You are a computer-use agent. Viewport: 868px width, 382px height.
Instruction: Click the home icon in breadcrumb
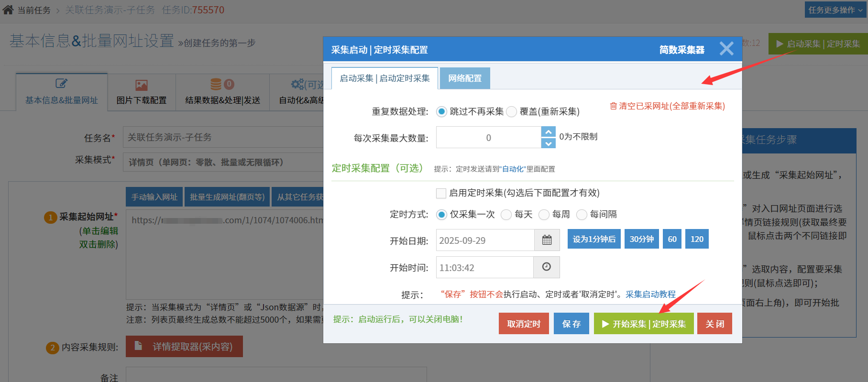click(8, 10)
